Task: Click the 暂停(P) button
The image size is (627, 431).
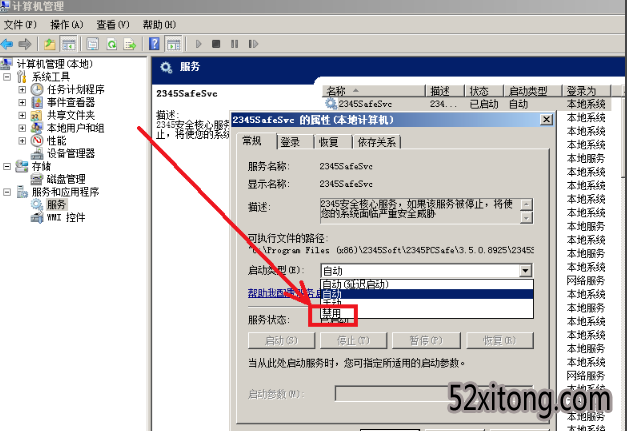Action: click(x=426, y=341)
